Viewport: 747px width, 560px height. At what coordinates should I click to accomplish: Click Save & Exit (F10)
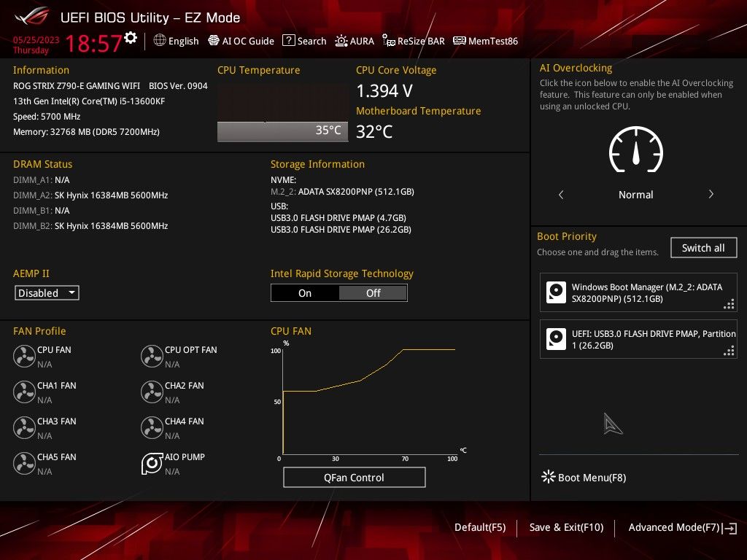coord(566,527)
